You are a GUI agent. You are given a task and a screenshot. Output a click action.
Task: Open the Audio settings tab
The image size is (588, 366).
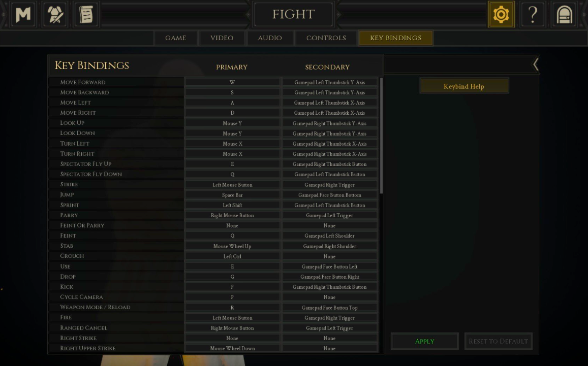[x=270, y=38]
